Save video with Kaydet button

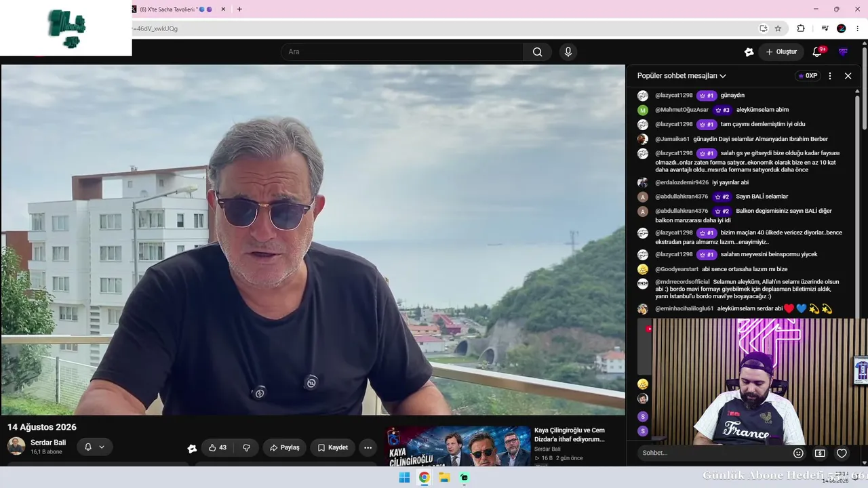pyautogui.click(x=333, y=447)
